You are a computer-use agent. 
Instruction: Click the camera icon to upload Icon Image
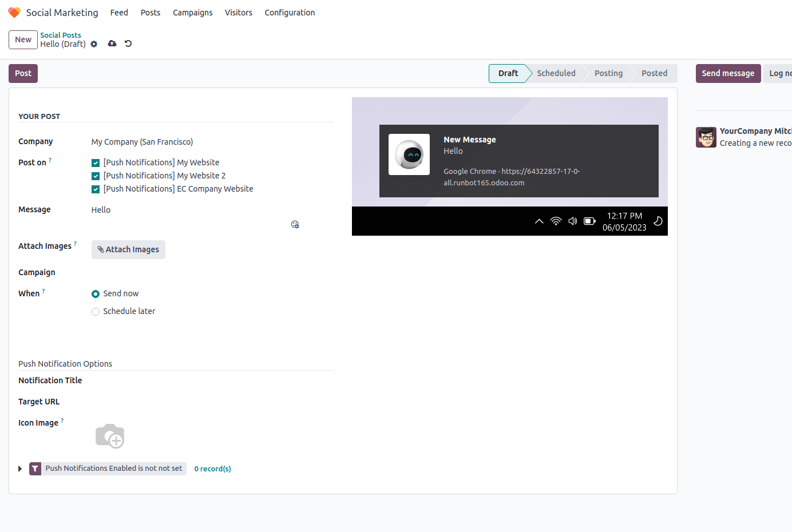point(110,436)
